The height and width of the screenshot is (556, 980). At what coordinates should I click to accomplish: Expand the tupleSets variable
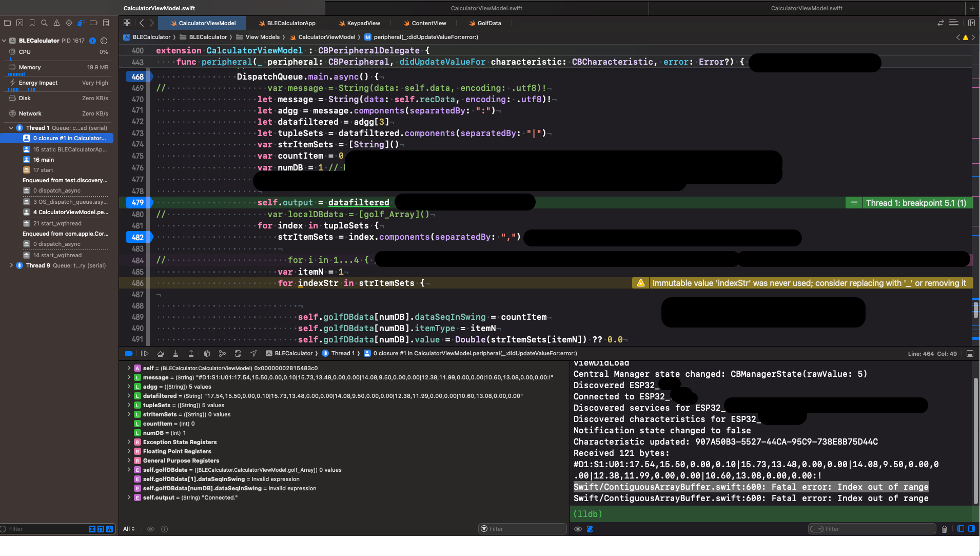pos(129,405)
